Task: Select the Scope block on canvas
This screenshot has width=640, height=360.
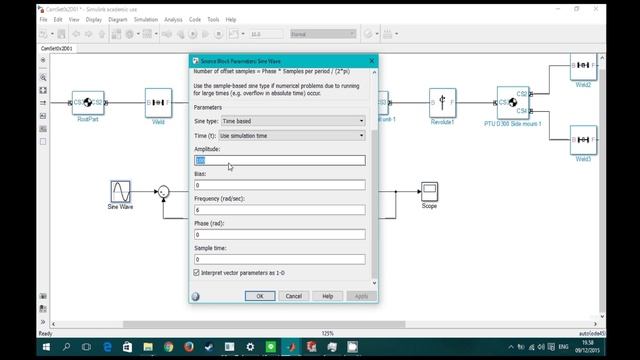Action: point(429,191)
